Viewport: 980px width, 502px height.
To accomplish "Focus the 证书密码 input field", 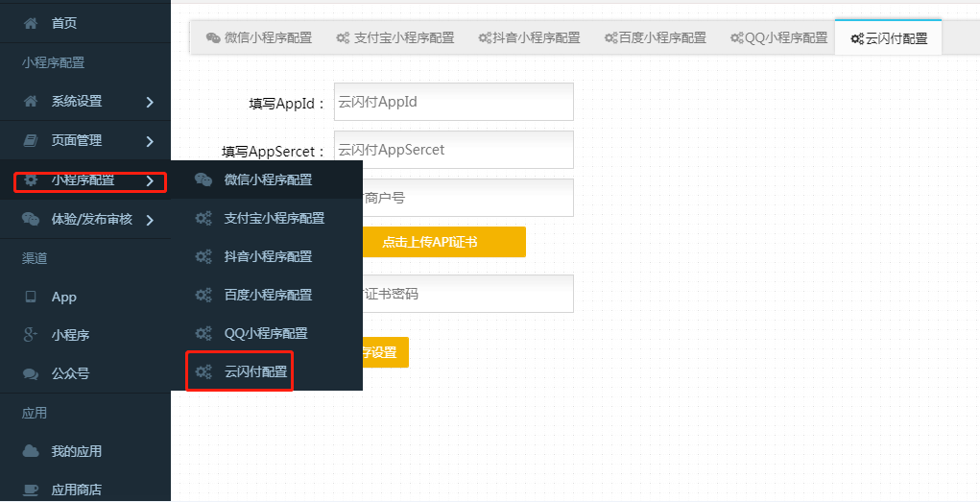I will coord(467,294).
